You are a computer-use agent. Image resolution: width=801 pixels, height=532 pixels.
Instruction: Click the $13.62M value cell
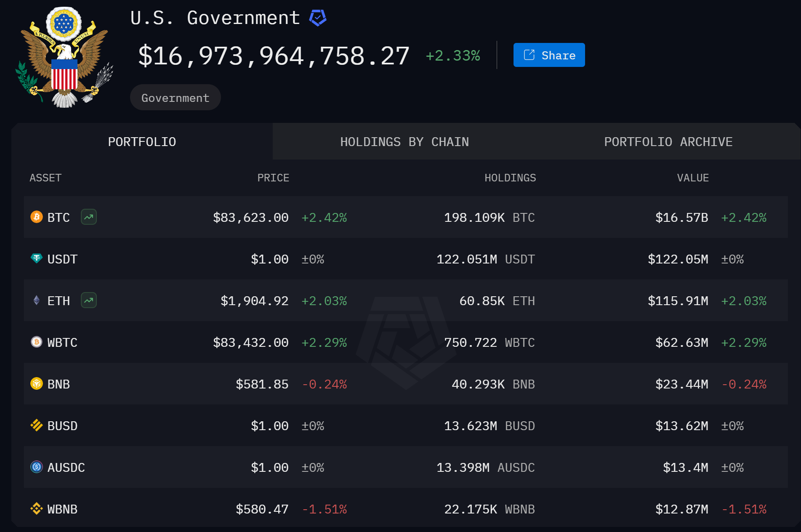(682, 426)
